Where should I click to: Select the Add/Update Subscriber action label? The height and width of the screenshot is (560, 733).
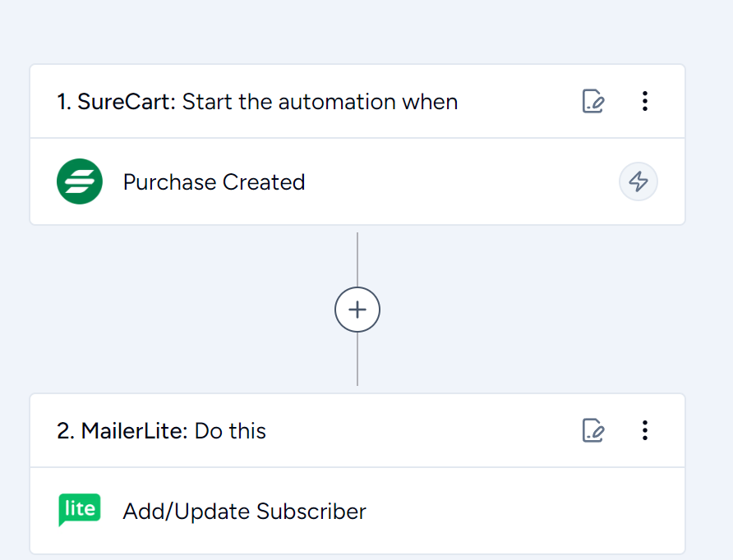pos(245,512)
